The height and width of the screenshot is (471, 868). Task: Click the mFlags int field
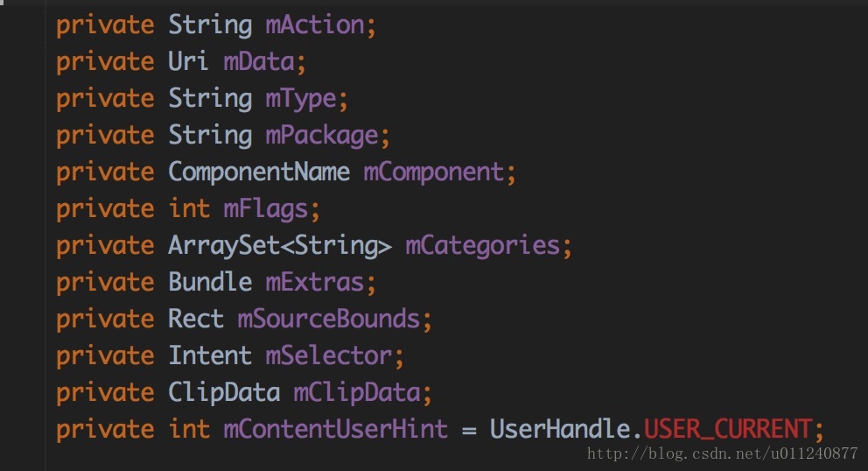click(266, 209)
